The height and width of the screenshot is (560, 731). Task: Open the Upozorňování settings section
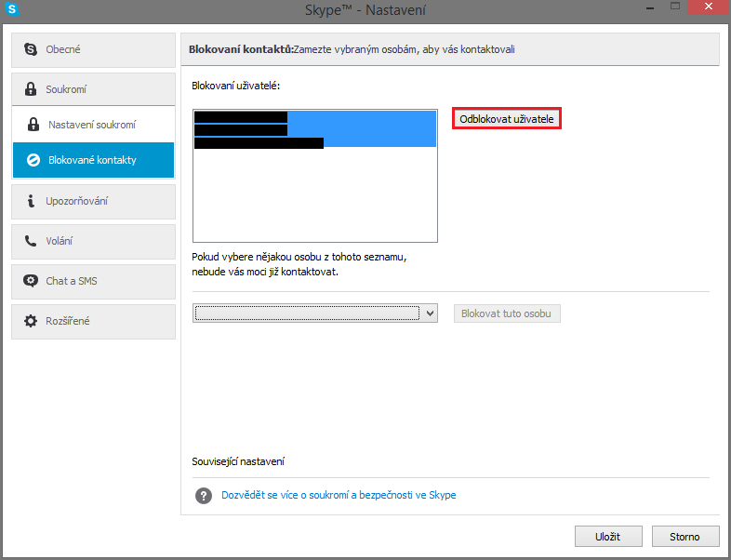[x=93, y=202]
